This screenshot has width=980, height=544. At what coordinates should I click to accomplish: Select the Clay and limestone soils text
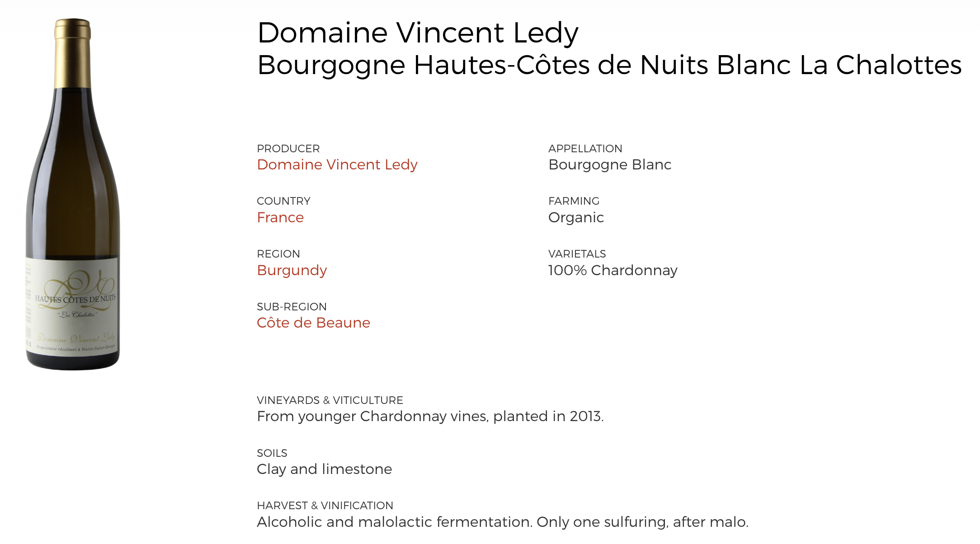coord(324,469)
